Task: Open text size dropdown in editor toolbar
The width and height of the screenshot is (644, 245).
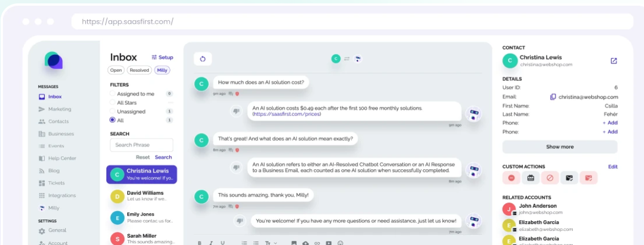Action: [x=271, y=243]
